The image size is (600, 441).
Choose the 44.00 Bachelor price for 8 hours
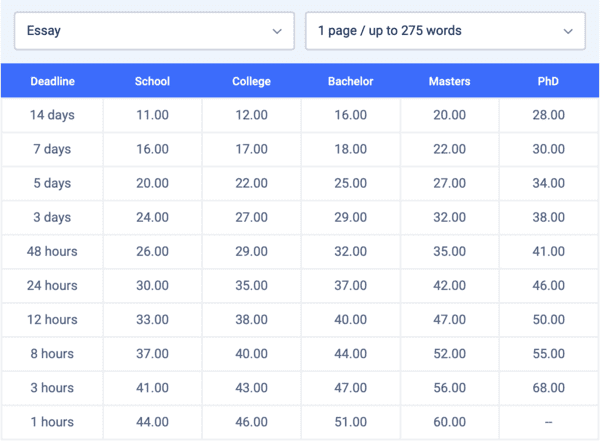(351, 353)
